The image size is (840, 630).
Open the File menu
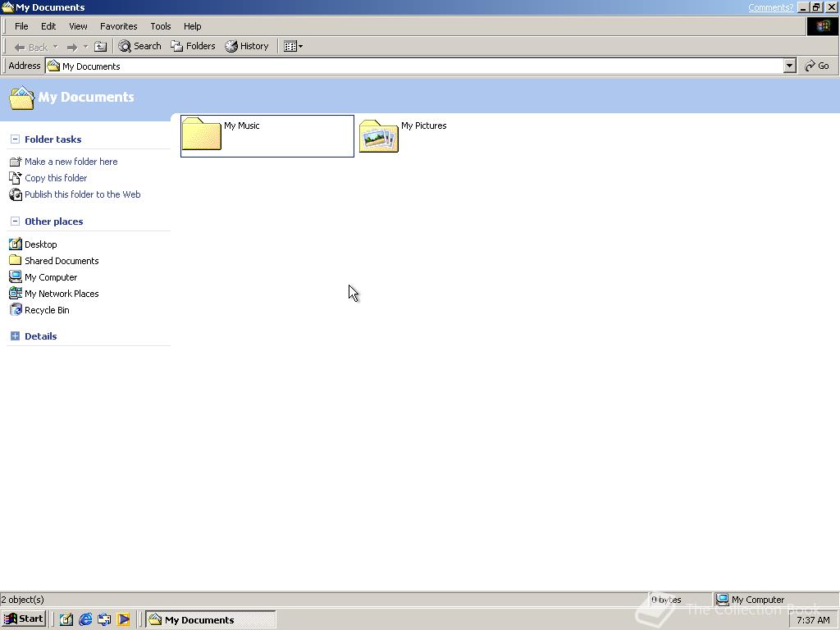coord(21,26)
